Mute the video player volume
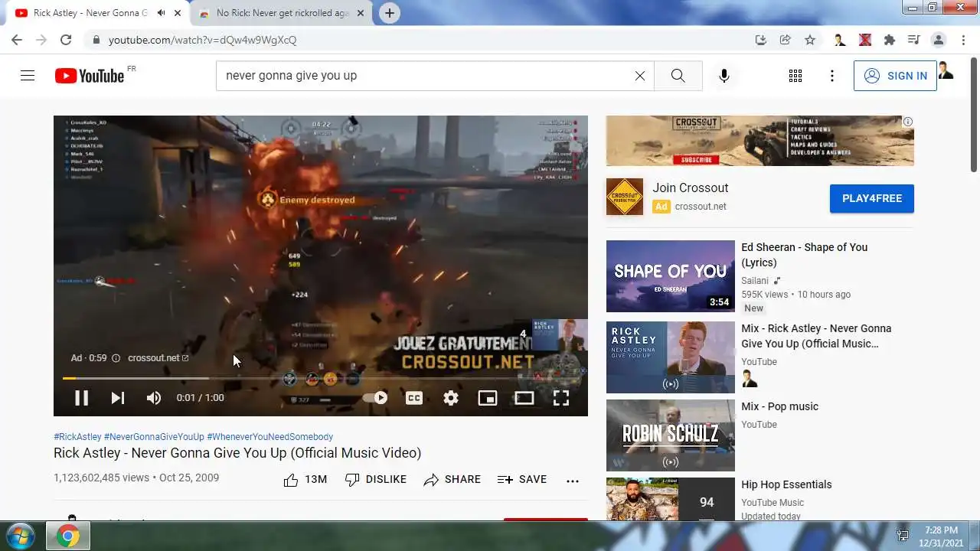The image size is (980, 551). click(x=154, y=398)
